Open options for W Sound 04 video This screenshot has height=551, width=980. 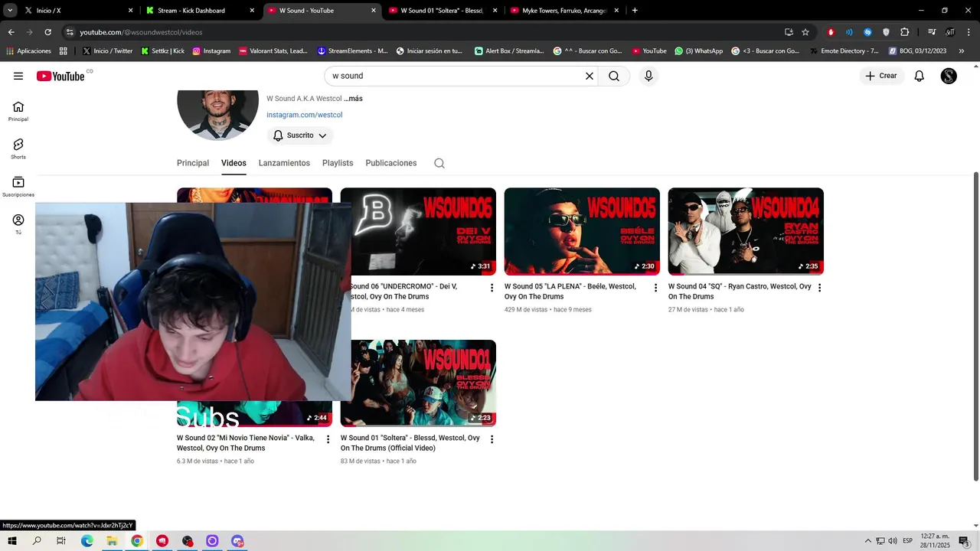[819, 288]
